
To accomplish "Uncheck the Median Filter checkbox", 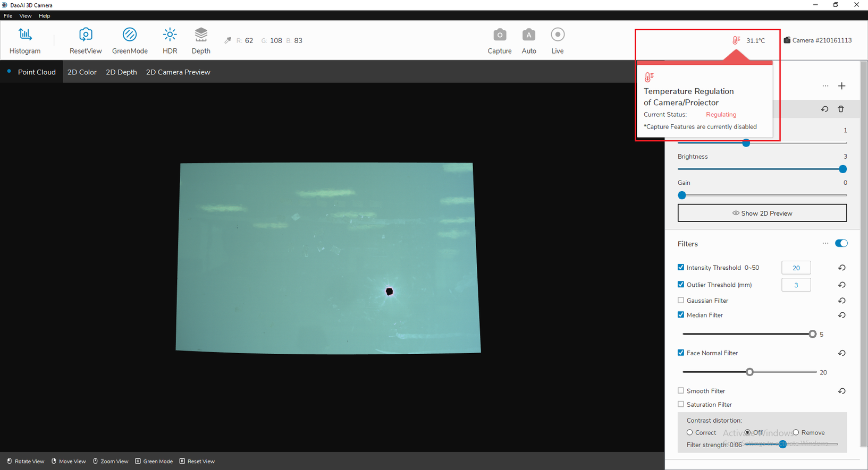I will point(681,315).
